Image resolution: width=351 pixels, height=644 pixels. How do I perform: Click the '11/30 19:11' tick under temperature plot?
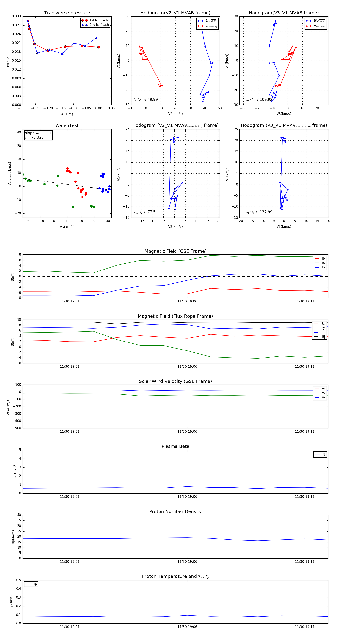point(305,627)
